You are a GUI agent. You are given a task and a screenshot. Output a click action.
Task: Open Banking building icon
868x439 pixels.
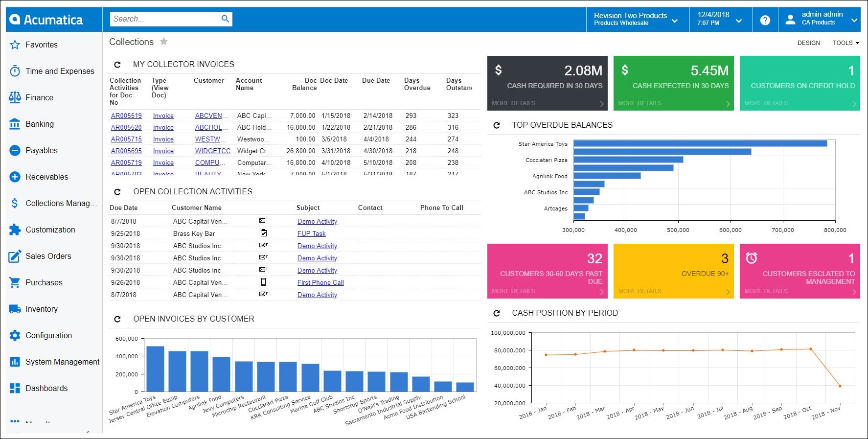point(15,124)
